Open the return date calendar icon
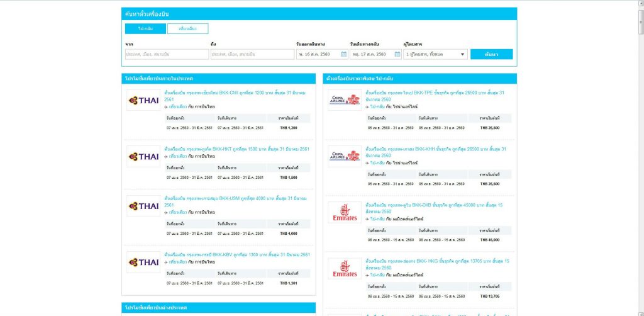 tap(397, 54)
